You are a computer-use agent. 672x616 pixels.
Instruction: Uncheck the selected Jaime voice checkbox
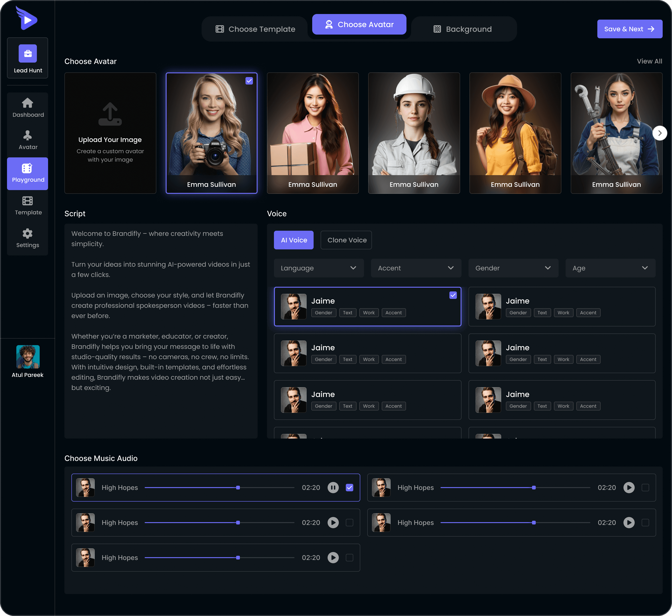click(x=453, y=295)
